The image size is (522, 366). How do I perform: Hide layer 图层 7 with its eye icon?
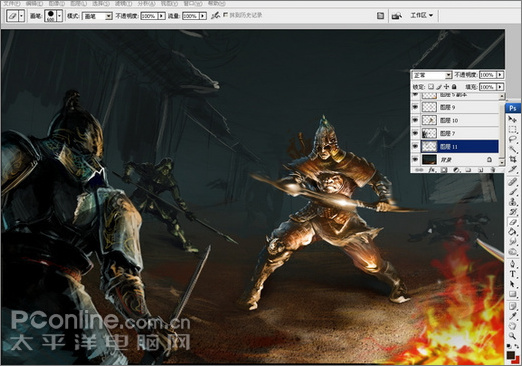[x=415, y=133]
